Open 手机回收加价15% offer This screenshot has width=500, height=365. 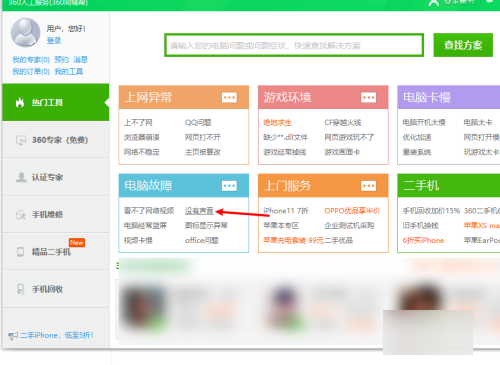click(x=431, y=211)
